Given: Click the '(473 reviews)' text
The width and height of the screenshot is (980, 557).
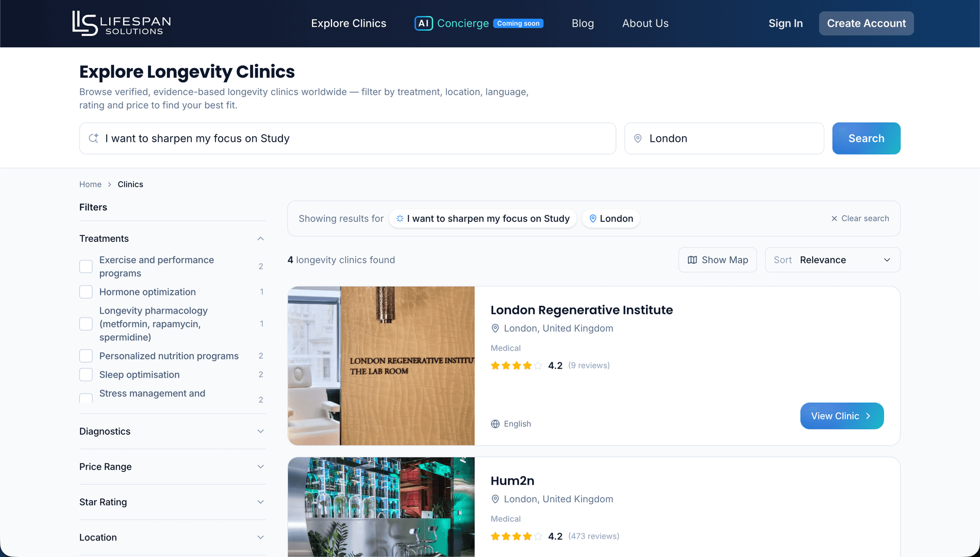Looking at the screenshot, I should pyautogui.click(x=593, y=536).
